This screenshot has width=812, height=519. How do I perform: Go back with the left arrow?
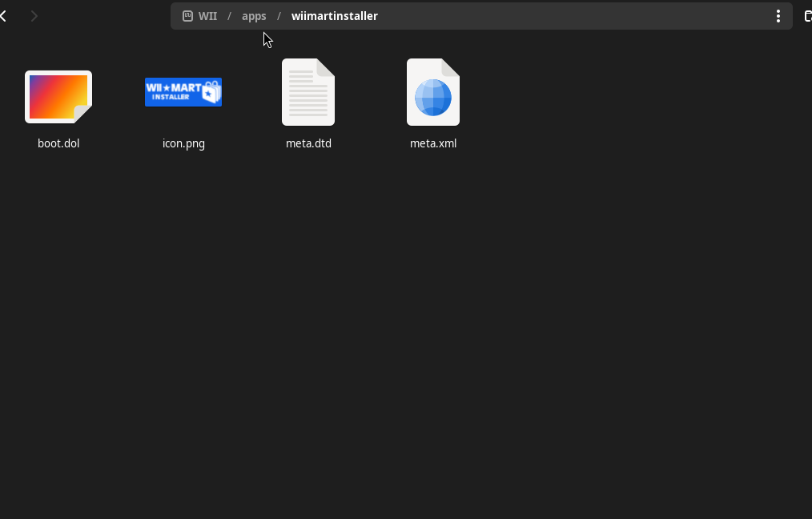pos(4,16)
